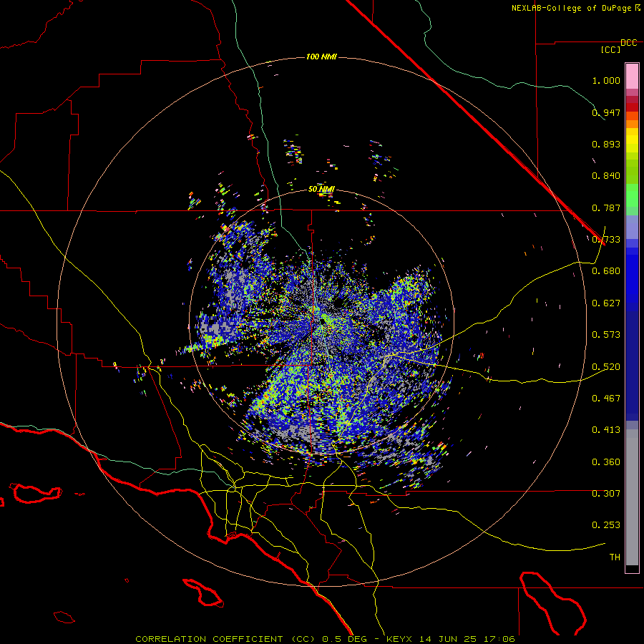Select the 0.627 scale value
The width and height of the screenshot is (644, 644).
point(606,303)
